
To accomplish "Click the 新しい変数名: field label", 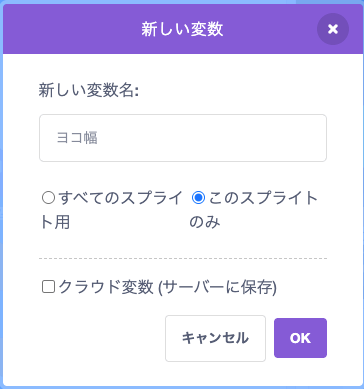I will (89, 90).
